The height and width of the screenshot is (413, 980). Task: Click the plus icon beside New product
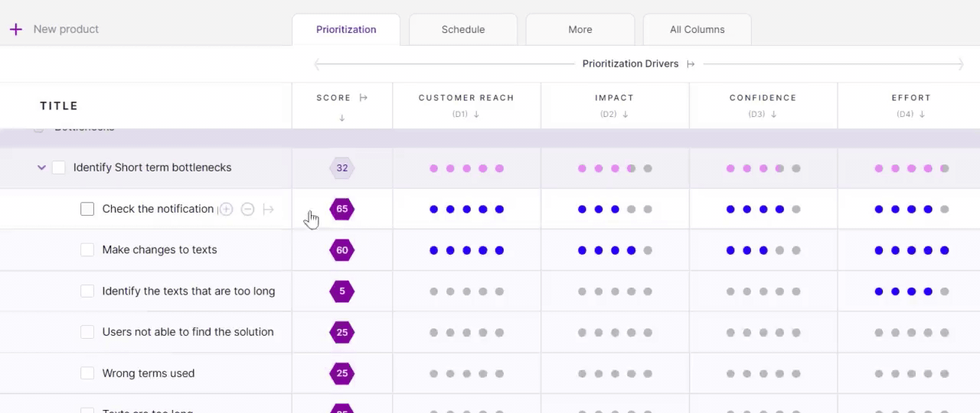coord(15,29)
